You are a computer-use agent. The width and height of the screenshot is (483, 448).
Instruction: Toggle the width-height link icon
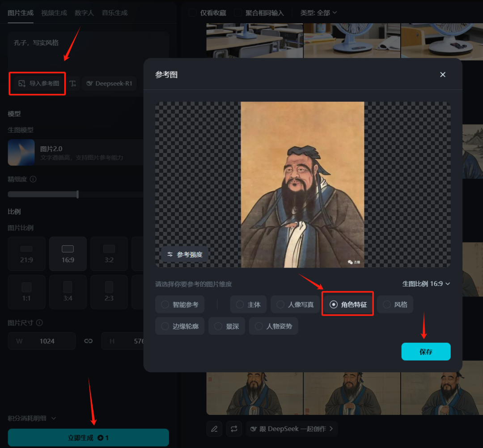[89, 341]
